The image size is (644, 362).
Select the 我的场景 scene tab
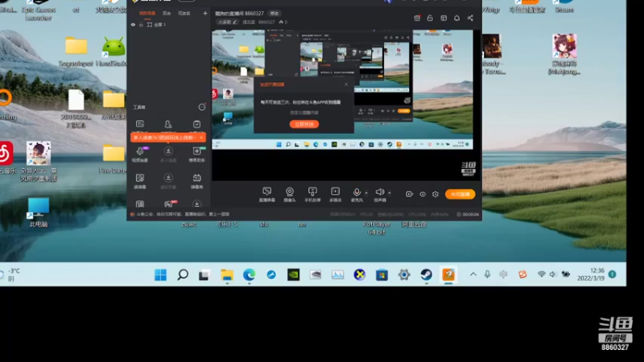tap(147, 14)
